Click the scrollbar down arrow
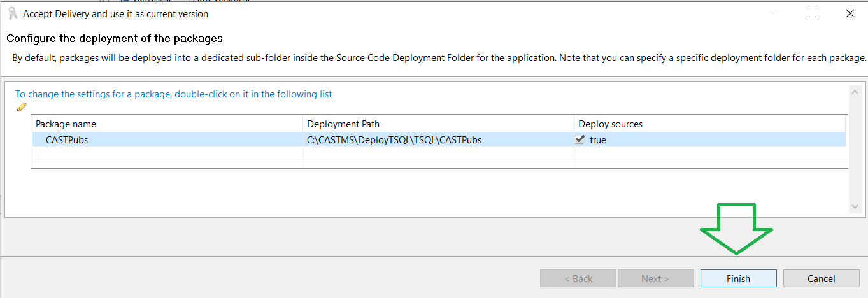The height and width of the screenshot is (298, 868). (855, 207)
